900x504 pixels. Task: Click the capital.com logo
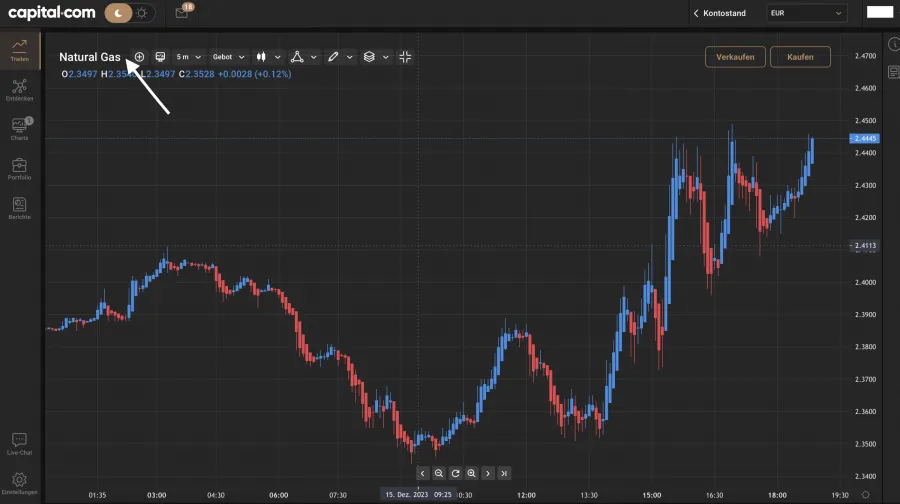point(52,13)
